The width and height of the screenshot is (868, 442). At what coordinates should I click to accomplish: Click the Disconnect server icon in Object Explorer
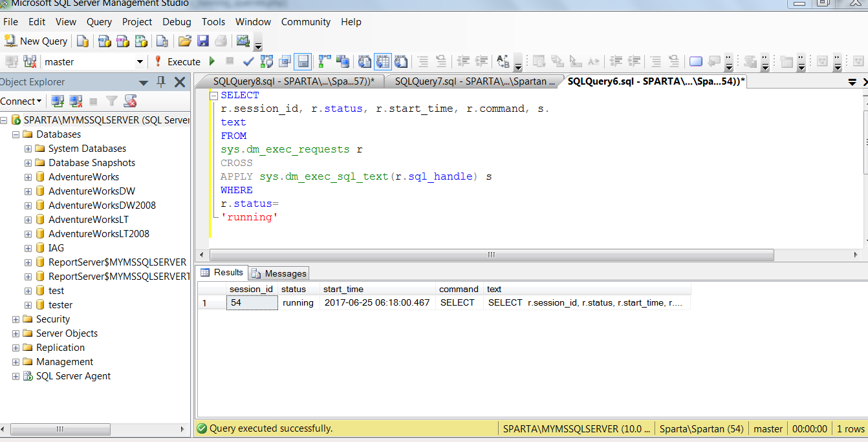[76, 101]
